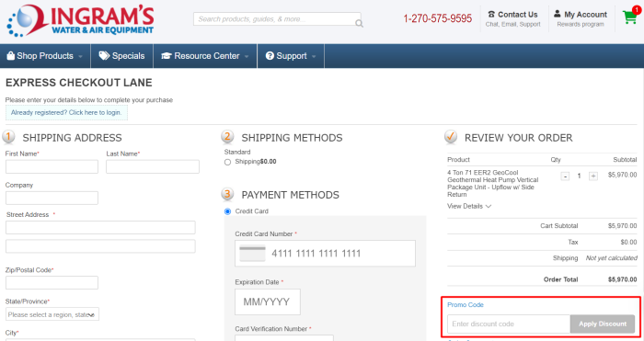
Task: Open the State/Province dropdown
Action: (52, 314)
